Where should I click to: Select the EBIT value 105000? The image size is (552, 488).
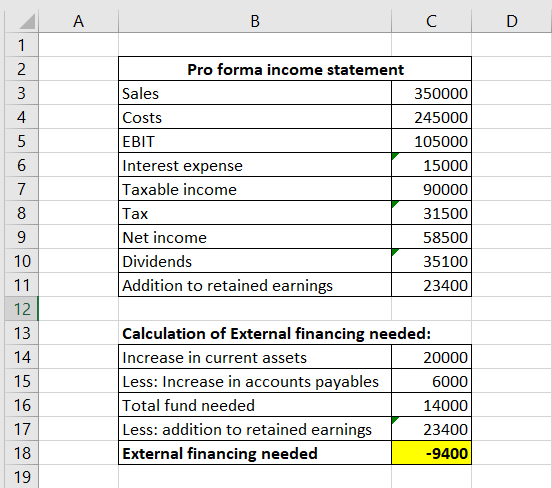(x=431, y=141)
